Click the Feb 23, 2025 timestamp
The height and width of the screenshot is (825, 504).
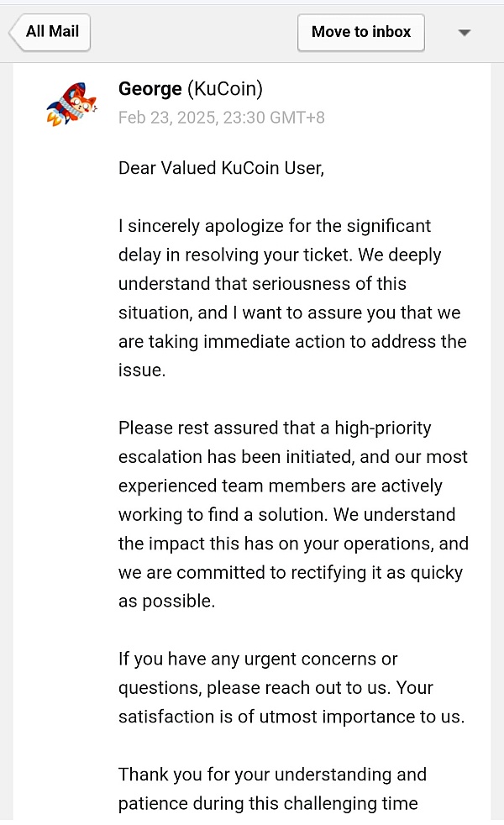[222, 118]
